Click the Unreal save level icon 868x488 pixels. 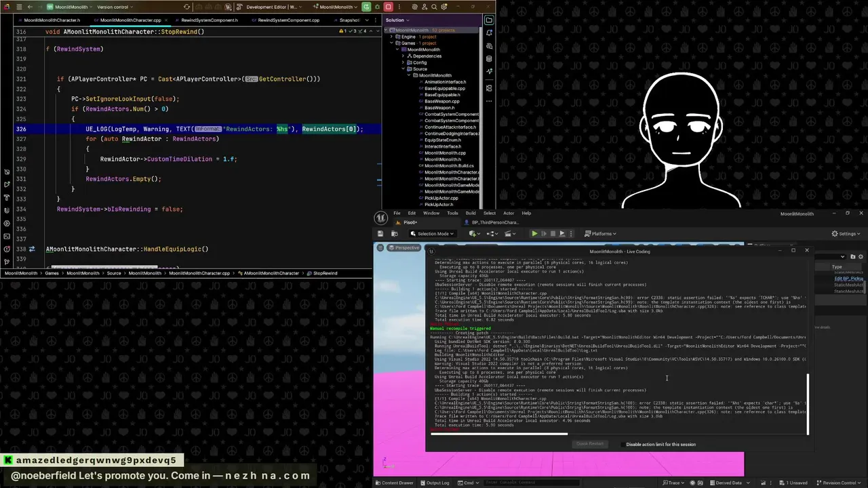click(380, 234)
